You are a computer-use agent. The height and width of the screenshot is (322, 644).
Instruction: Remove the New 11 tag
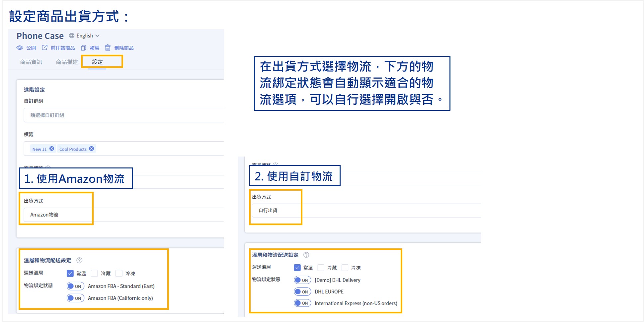[52, 149]
